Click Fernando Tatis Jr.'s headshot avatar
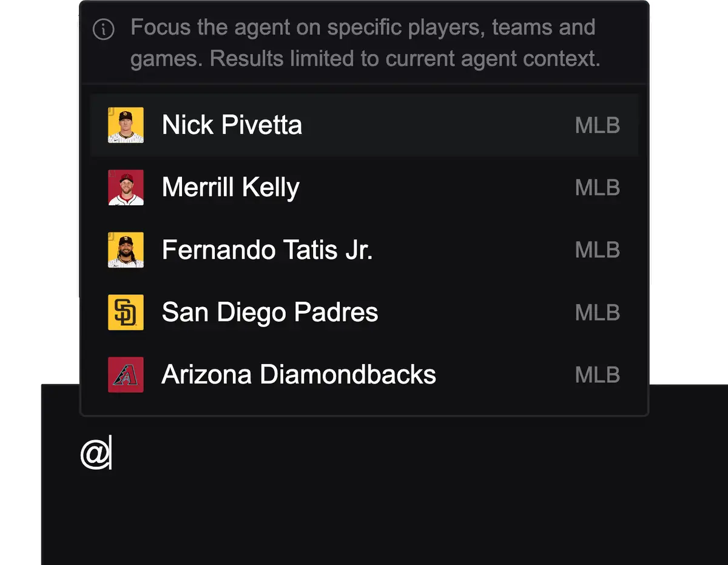This screenshot has height=565, width=728. [x=126, y=250]
